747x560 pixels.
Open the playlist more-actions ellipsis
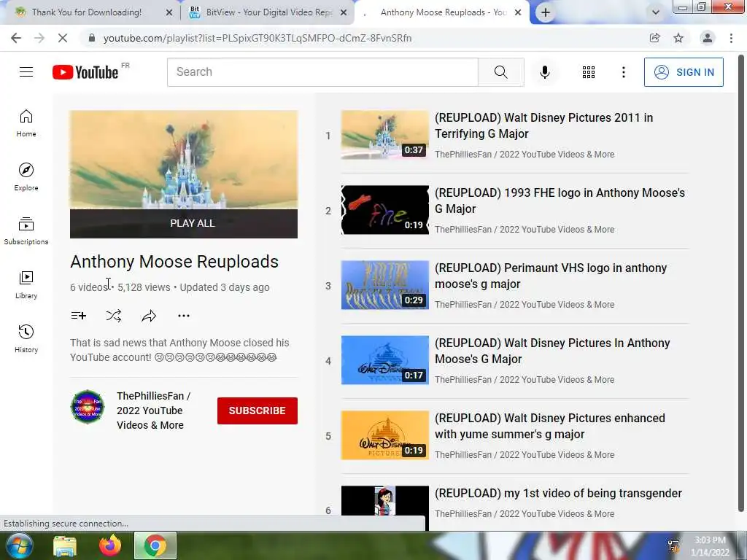184,315
